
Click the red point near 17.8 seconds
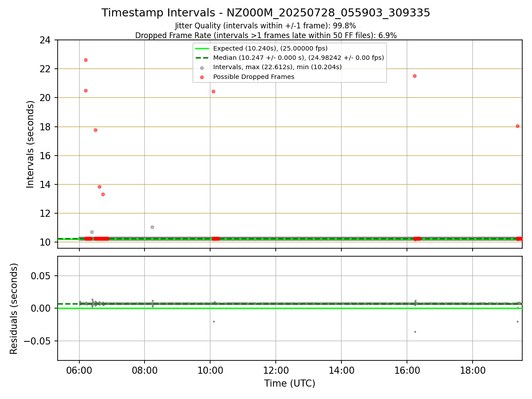coord(95,130)
